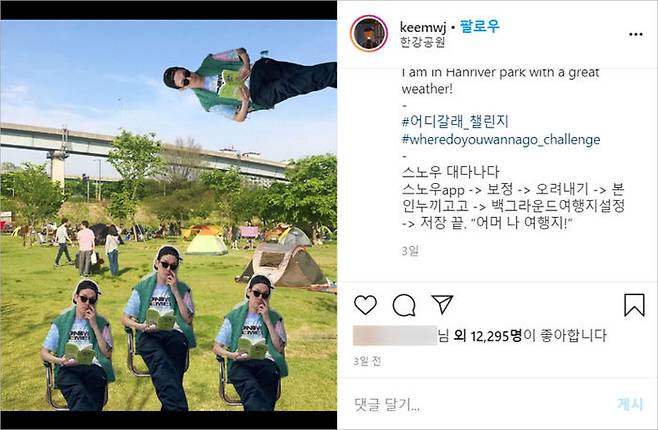The height and width of the screenshot is (430, 658).
Task: Click the blurred liker username
Action: click(x=395, y=335)
